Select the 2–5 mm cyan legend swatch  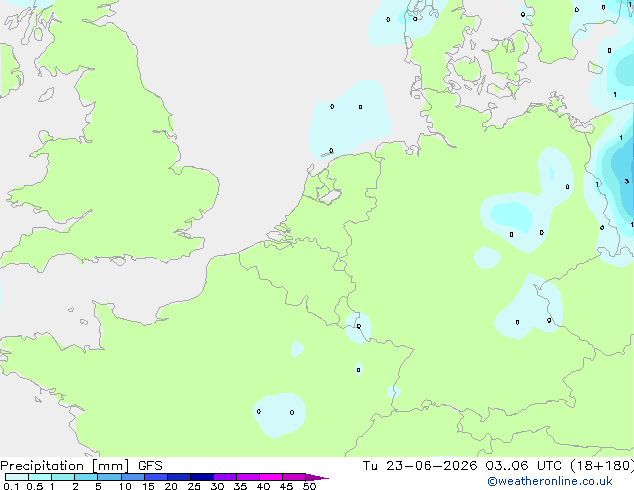pos(87,477)
